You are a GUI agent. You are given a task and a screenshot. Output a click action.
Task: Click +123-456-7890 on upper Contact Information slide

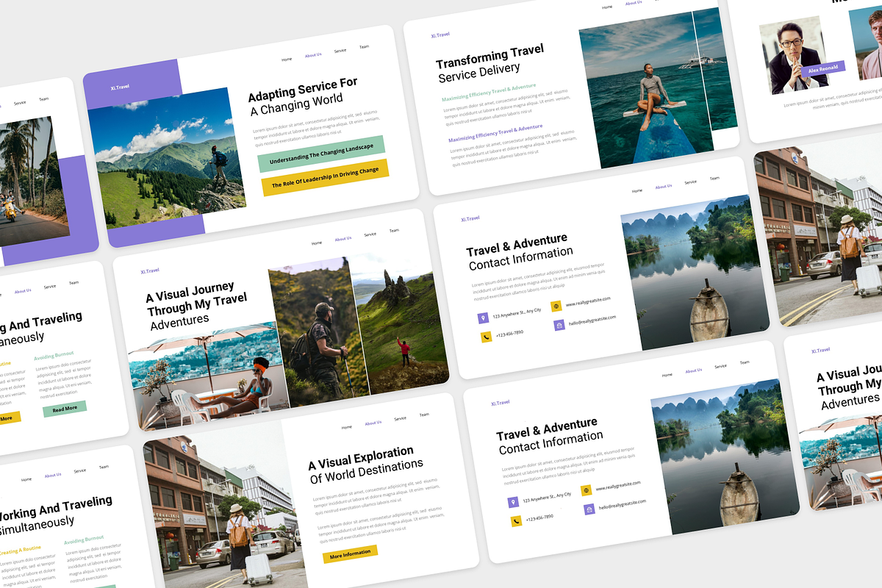click(x=509, y=334)
